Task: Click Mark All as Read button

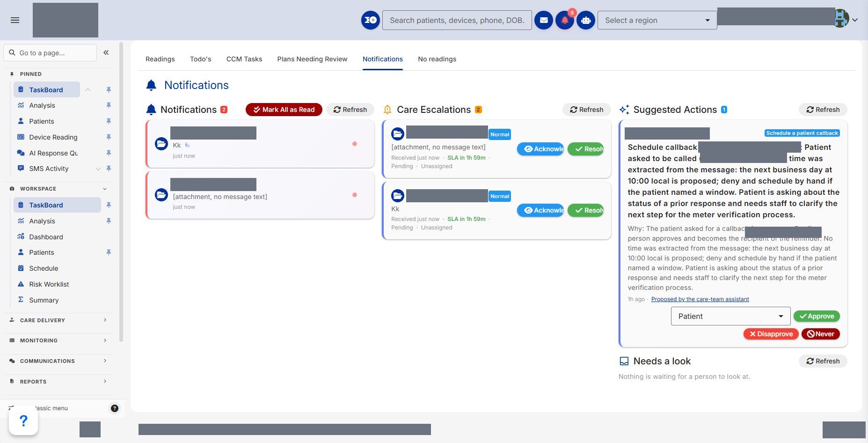Action: [284, 110]
